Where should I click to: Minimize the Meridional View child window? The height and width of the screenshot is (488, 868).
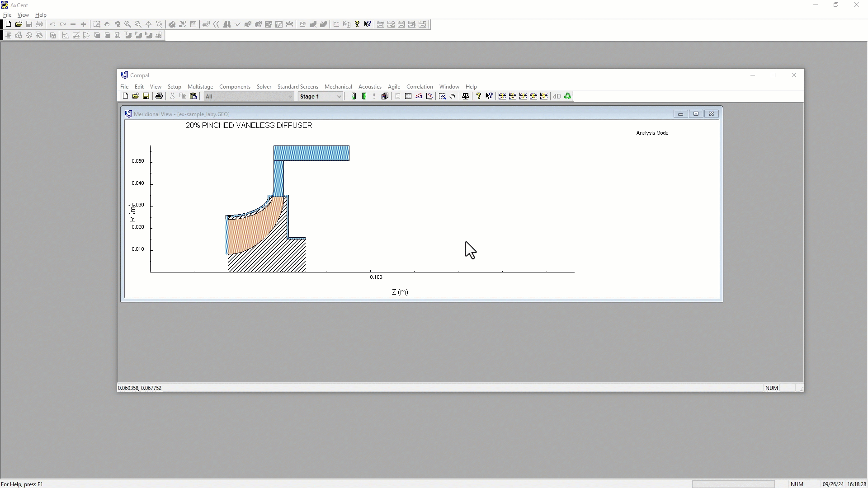tap(680, 114)
